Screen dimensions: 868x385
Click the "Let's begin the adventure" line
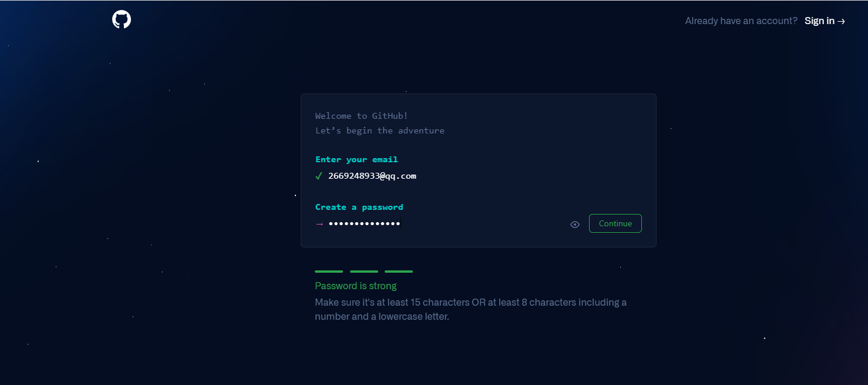tap(380, 130)
